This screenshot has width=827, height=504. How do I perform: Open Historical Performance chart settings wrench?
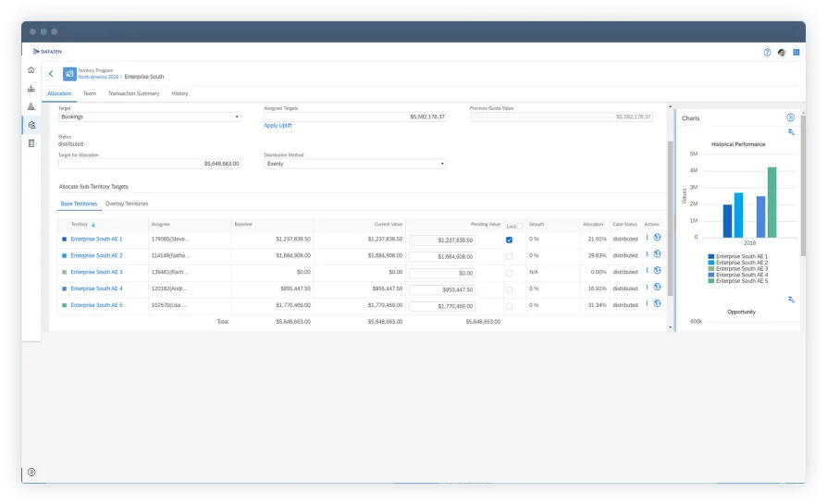(x=791, y=132)
